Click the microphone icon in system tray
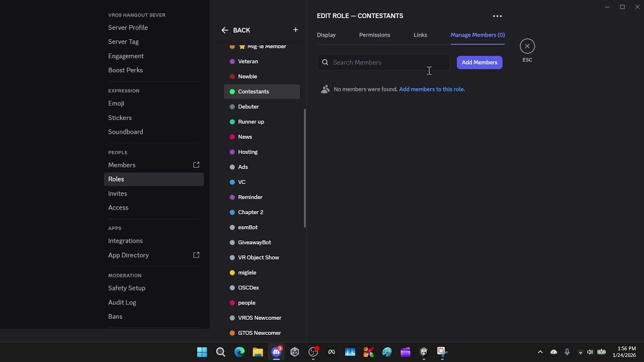644x362 pixels. (x=567, y=352)
